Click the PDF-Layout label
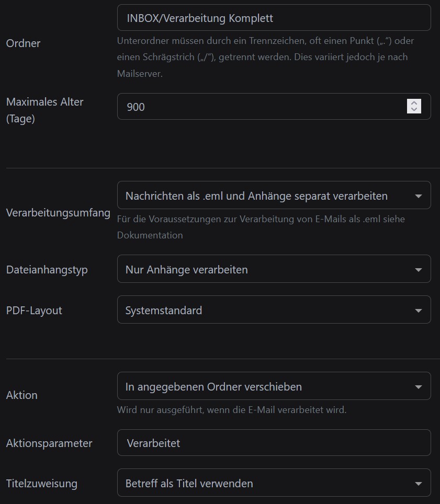Image resolution: width=440 pixels, height=504 pixels. point(34,311)
